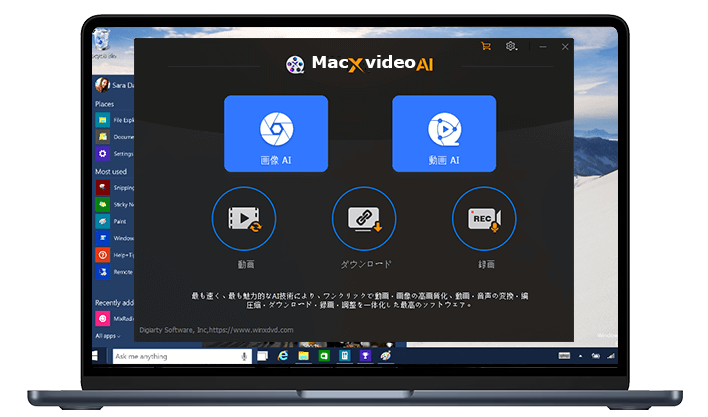Expand All apps in Start menu

(x=108, y=336)
